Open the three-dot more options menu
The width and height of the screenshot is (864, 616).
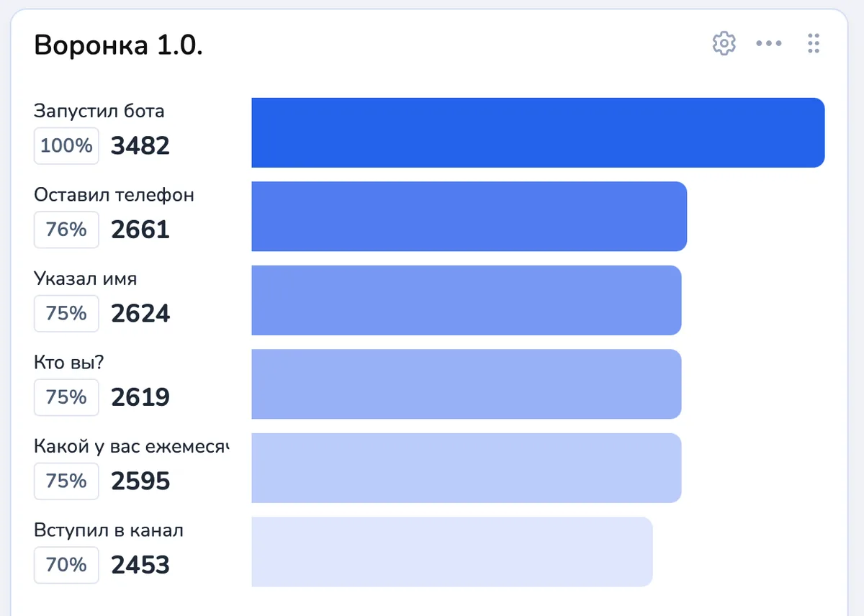click(768, 44)
